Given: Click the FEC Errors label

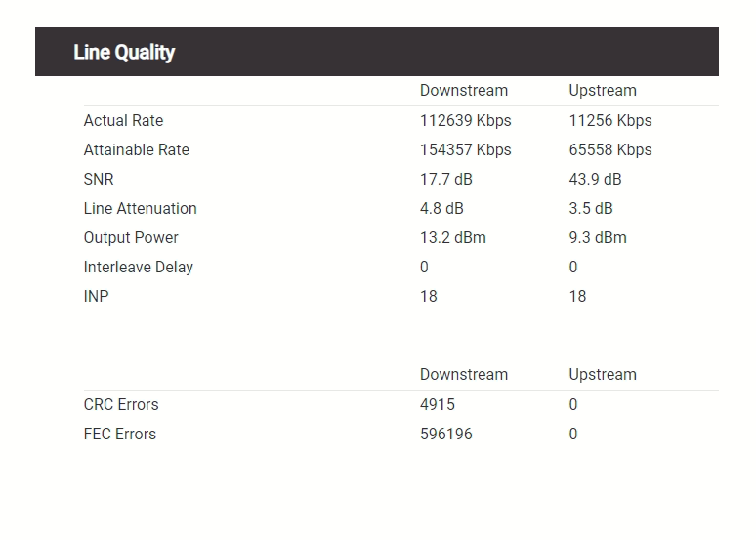Looking at the screenshot, I should click(x=120, y=435).
